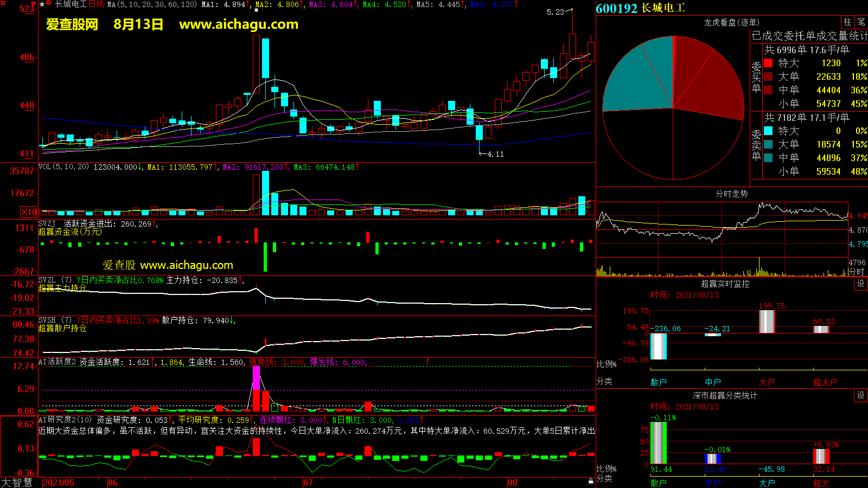Switch 龙虎看盘 to 柱 bar view
The width and height of the screenshot is (868, 488).
coord(847,22)
